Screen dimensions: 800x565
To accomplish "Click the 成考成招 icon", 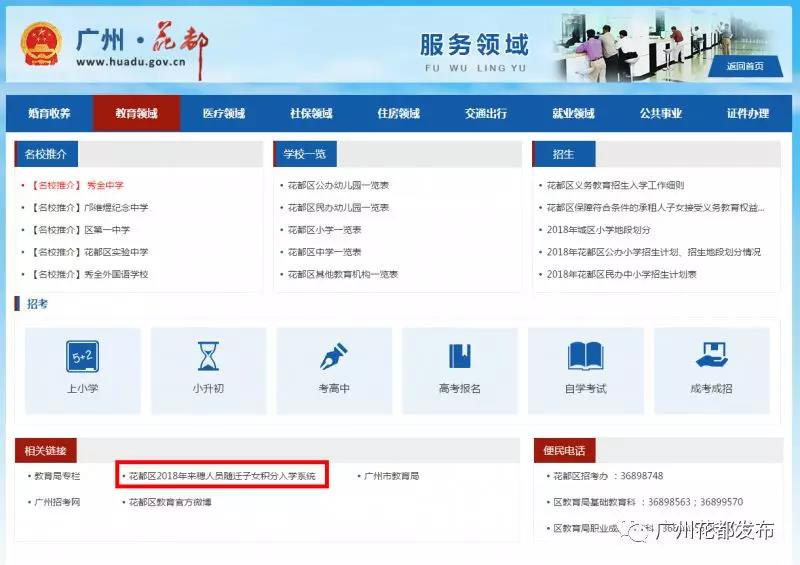I will click(x=711, y=357).
